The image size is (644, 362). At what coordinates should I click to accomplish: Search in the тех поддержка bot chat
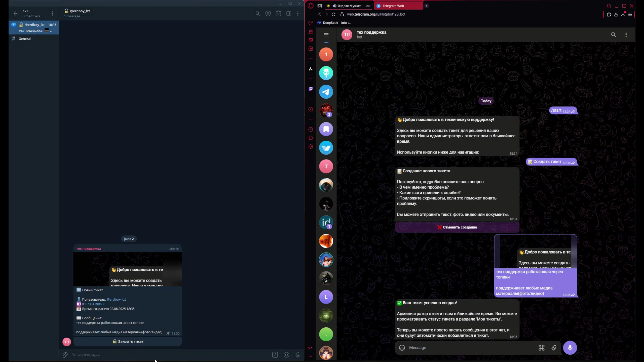pos(614,35)
